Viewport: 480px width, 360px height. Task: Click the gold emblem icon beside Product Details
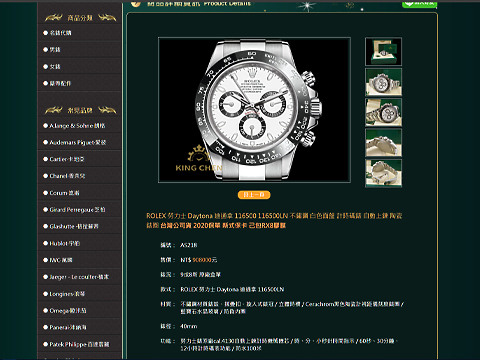136,3
